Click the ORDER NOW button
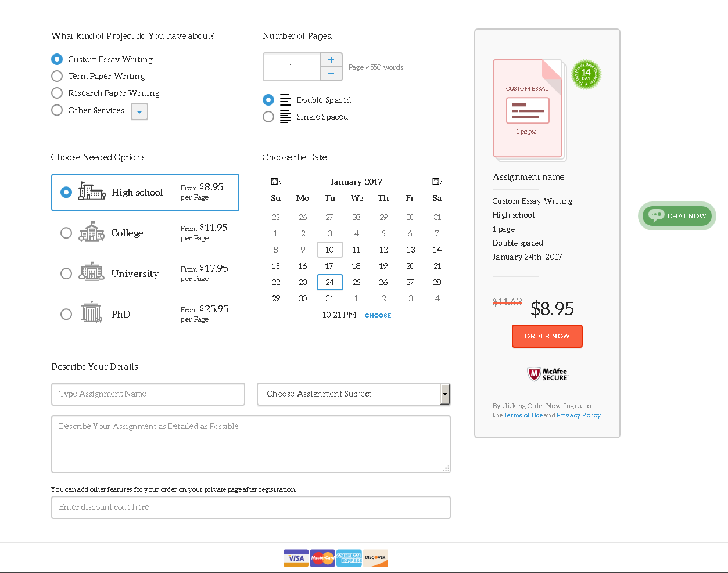The width and height of the screenshot is (728, 573). pos(547,336)
